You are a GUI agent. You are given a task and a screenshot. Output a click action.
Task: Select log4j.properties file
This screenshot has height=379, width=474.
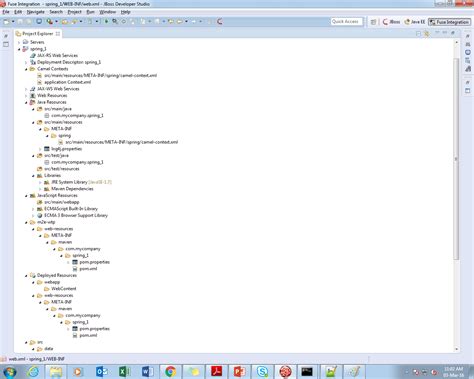click(x=66, y=149)
